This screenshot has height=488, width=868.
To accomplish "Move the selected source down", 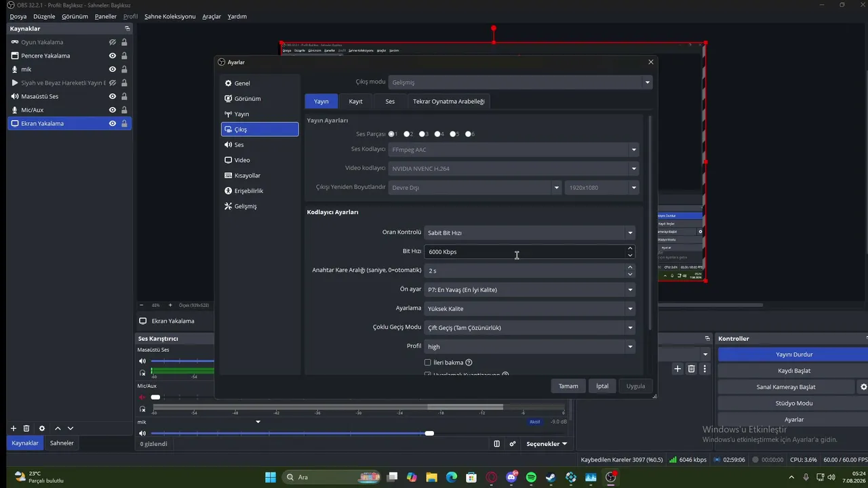I will (x=71, y=428).
